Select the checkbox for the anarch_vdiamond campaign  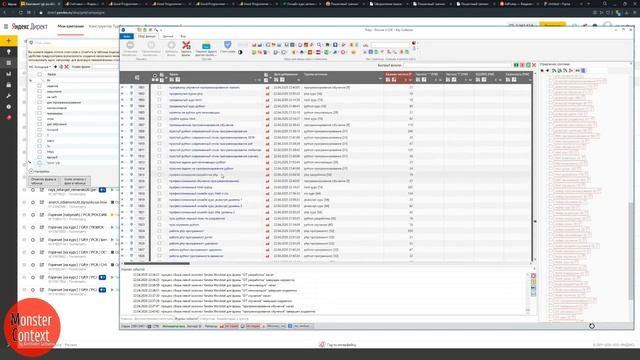[24, 202]
